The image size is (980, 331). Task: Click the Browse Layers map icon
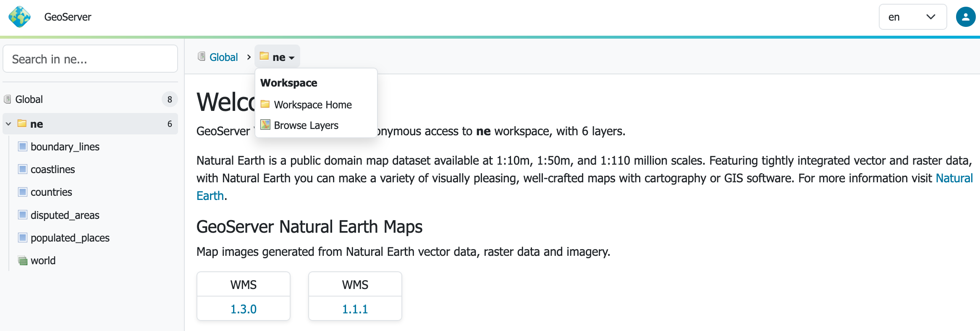point(265,125)
